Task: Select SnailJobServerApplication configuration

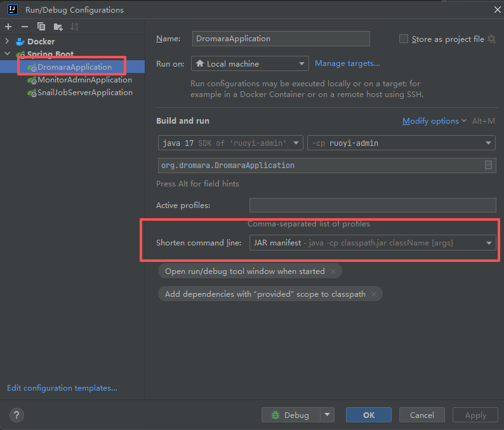Action: pyautogui.click(x=84, y=93)
